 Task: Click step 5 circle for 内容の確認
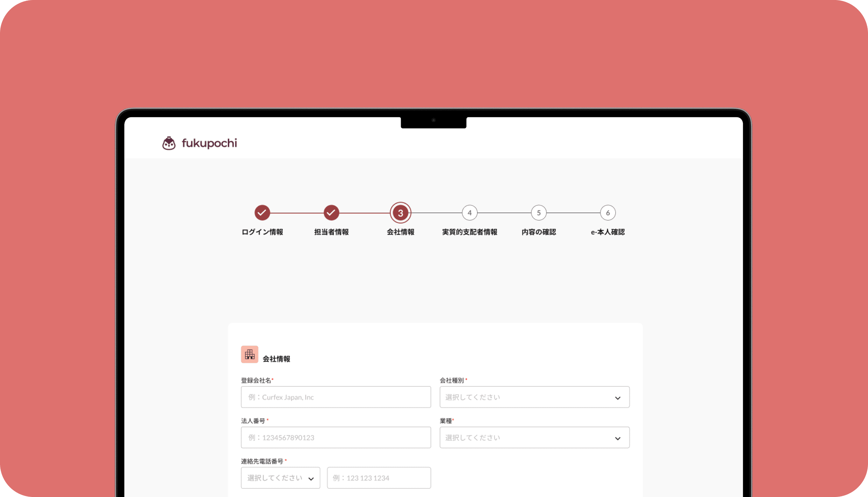point(539,212)
